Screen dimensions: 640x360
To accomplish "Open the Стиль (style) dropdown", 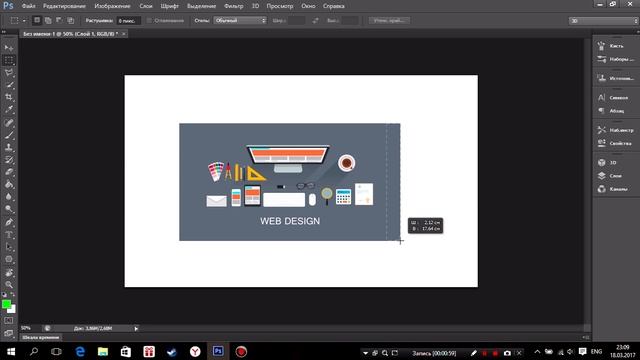I will (x=240, y=20).
